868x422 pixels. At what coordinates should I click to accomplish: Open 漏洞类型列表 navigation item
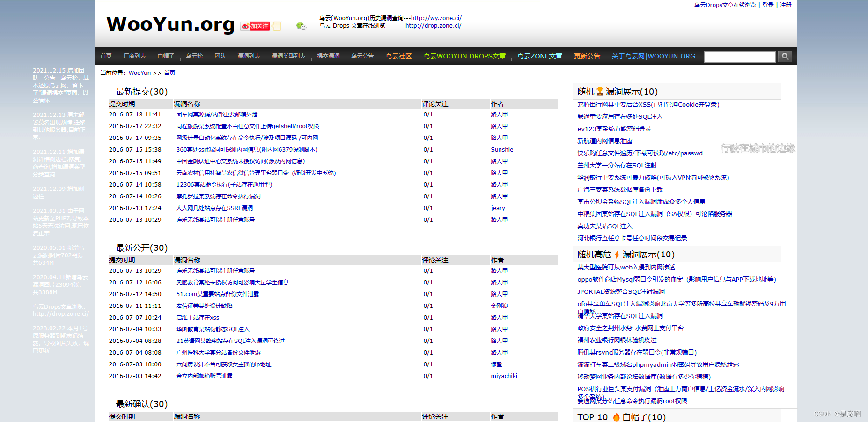coord(289,56)
